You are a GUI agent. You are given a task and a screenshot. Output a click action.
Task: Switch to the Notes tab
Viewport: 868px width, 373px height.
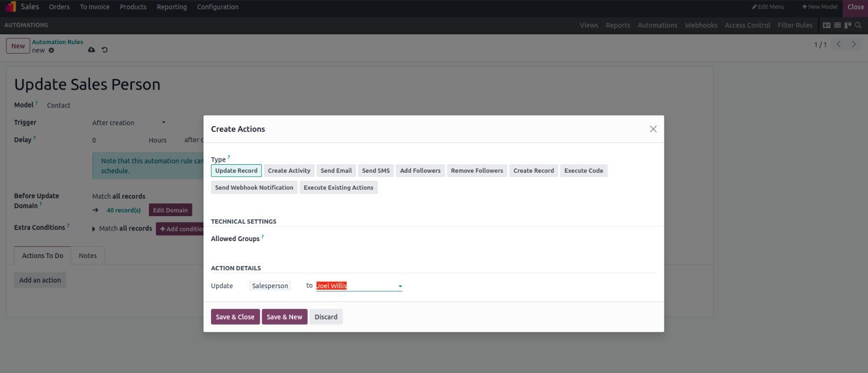[x=87, y=256]
